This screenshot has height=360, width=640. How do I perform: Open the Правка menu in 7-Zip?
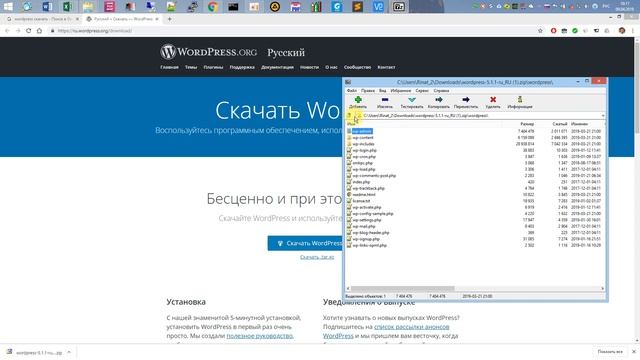(368, 91)
